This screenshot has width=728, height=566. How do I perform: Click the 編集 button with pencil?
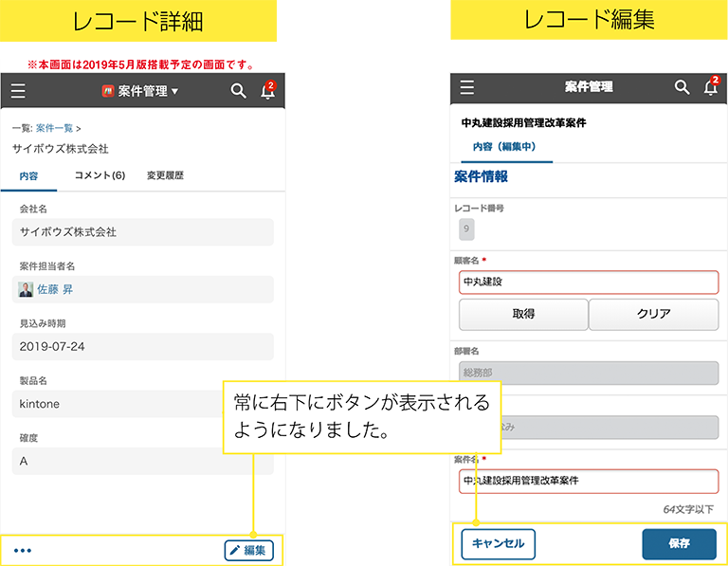coord(249,551)
